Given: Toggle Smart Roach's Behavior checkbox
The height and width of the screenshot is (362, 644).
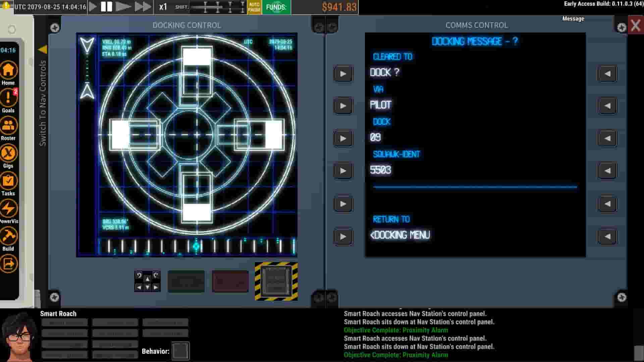Looking at the screenshot, I should coord(180,351).
